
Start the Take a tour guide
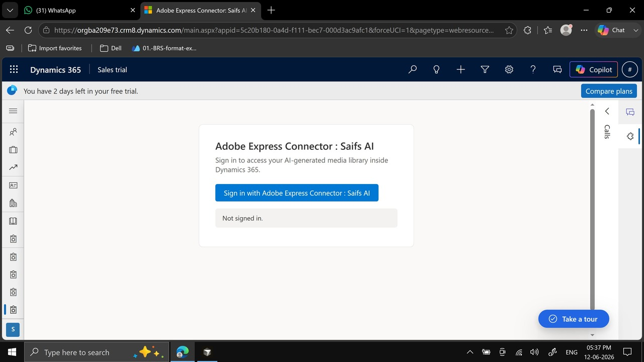574,319
